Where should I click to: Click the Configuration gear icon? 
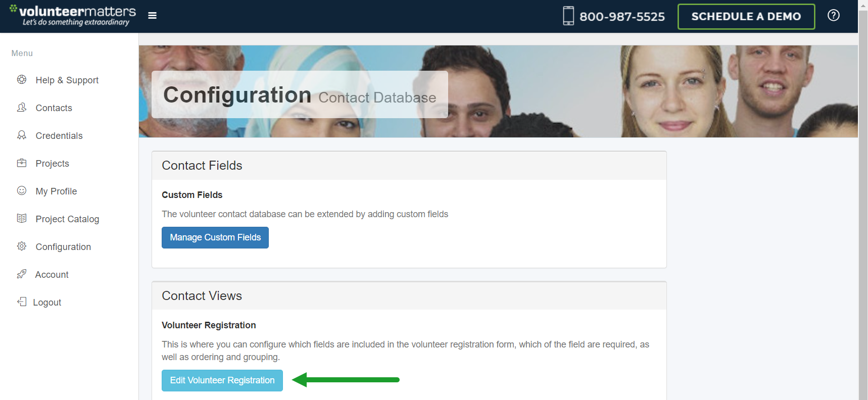[x=22, y=246]
